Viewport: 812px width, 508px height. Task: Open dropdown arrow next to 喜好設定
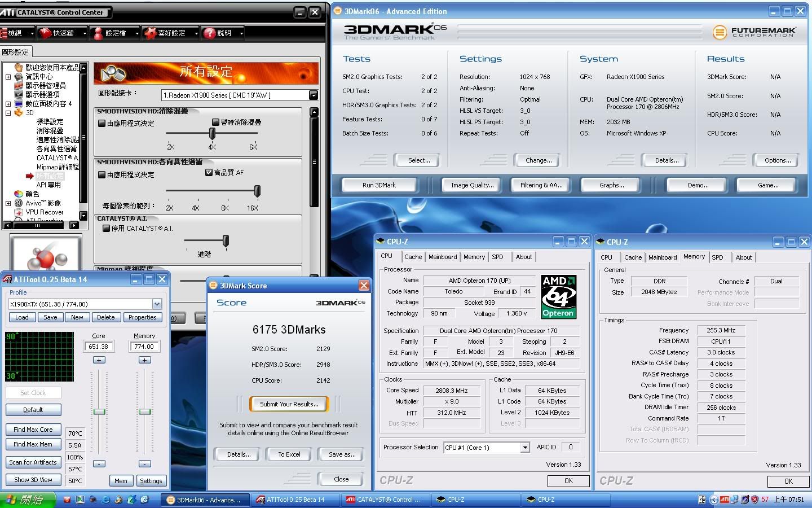196,33
